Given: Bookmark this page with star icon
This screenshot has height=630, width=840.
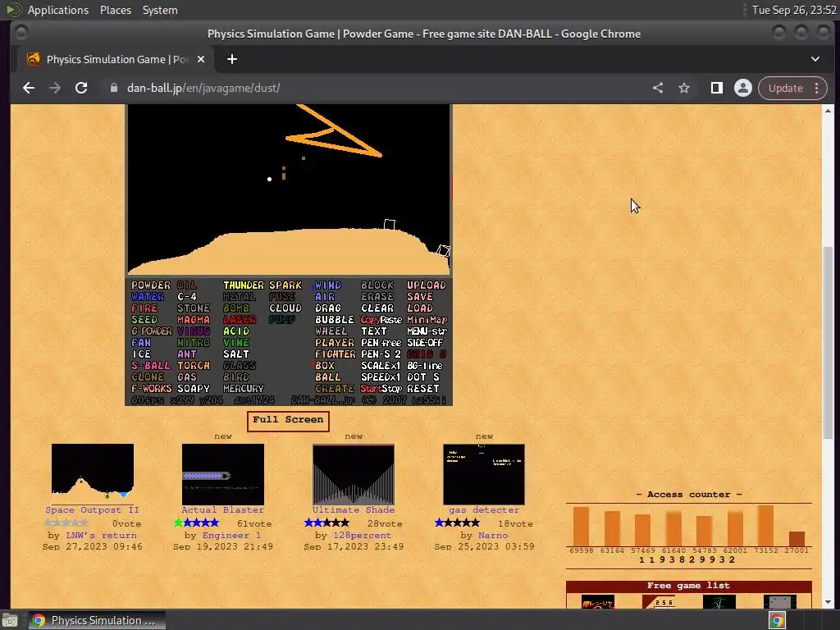Looking at the screenshot, I should click(x=684, y=88).
